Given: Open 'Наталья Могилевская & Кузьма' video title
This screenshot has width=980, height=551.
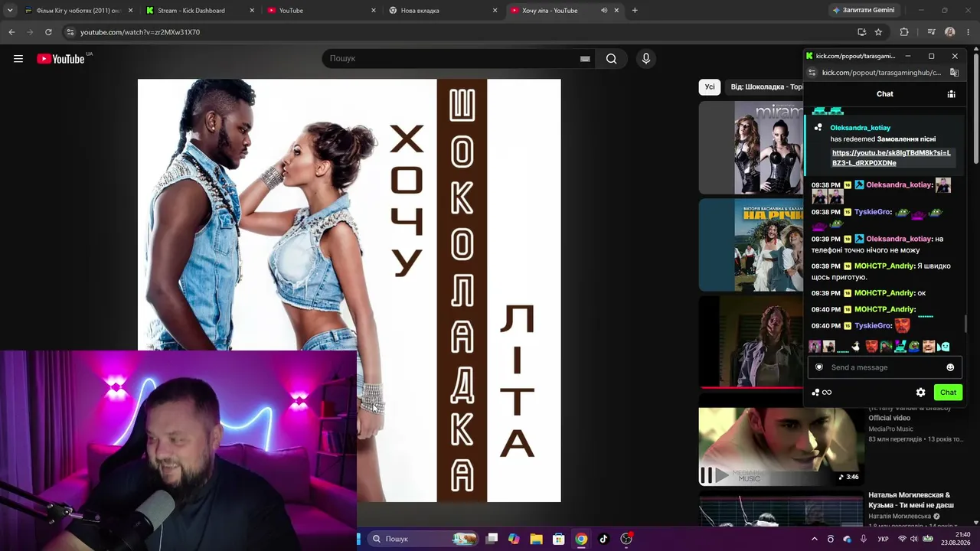Looking at the screenshot, I should (911, 500).
